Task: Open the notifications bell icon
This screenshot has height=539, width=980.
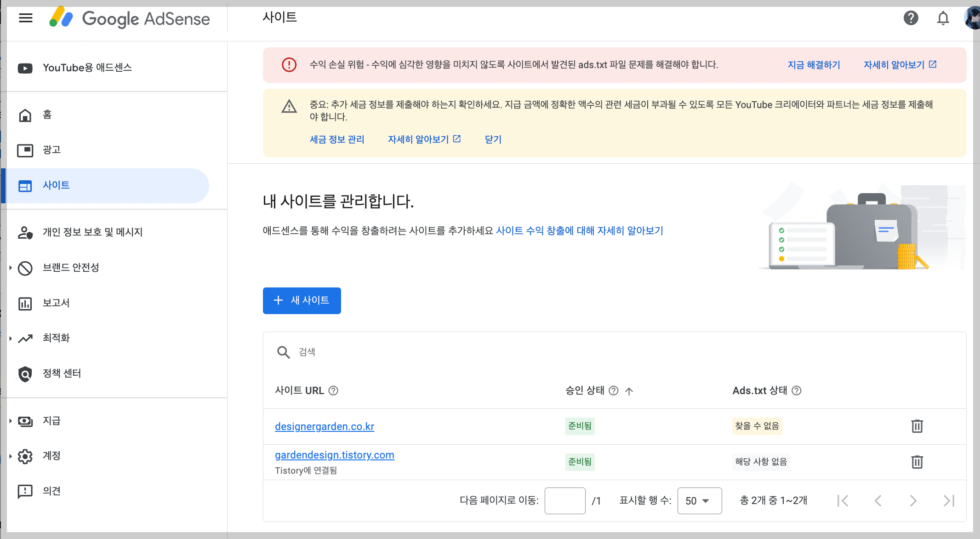Action: (943, 18)
